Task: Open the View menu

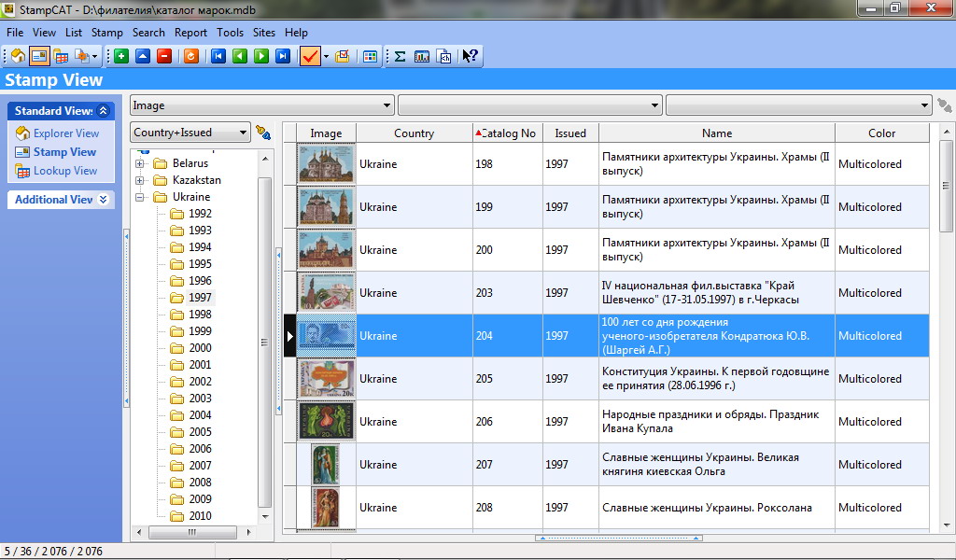Action: coord(44,33)
